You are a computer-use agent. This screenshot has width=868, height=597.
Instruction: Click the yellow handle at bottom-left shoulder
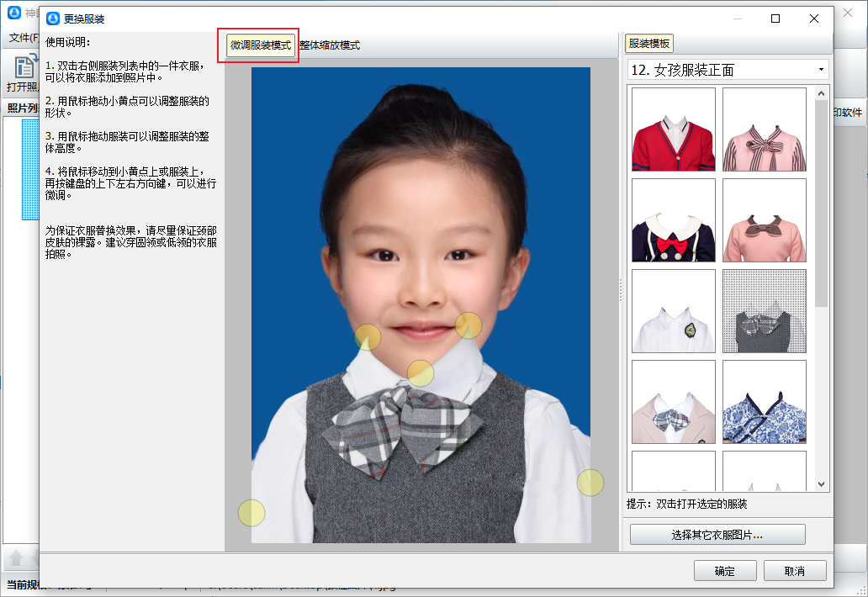251,512
